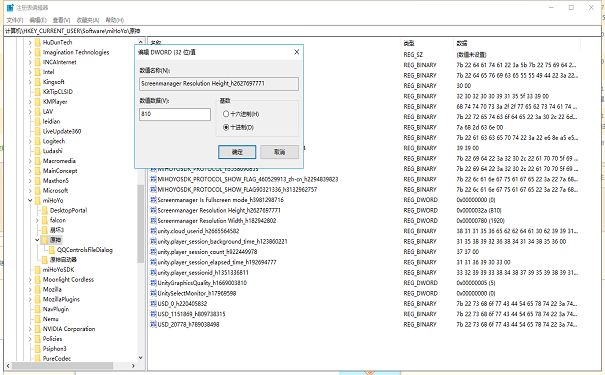Expand the Mozilla tree node

tap(30, 289)
